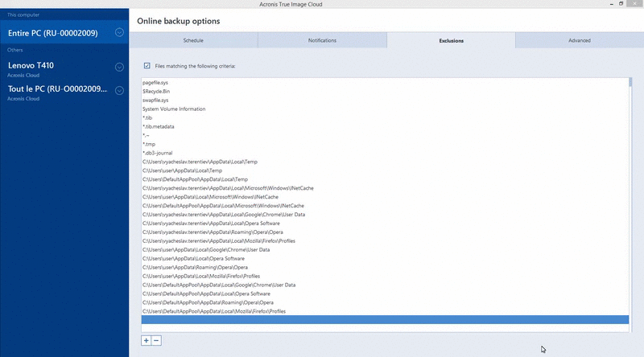Screen dimensions: 644x357
Task: Select $Recycle.Bin exclusion entry
Action: point(385,92)
